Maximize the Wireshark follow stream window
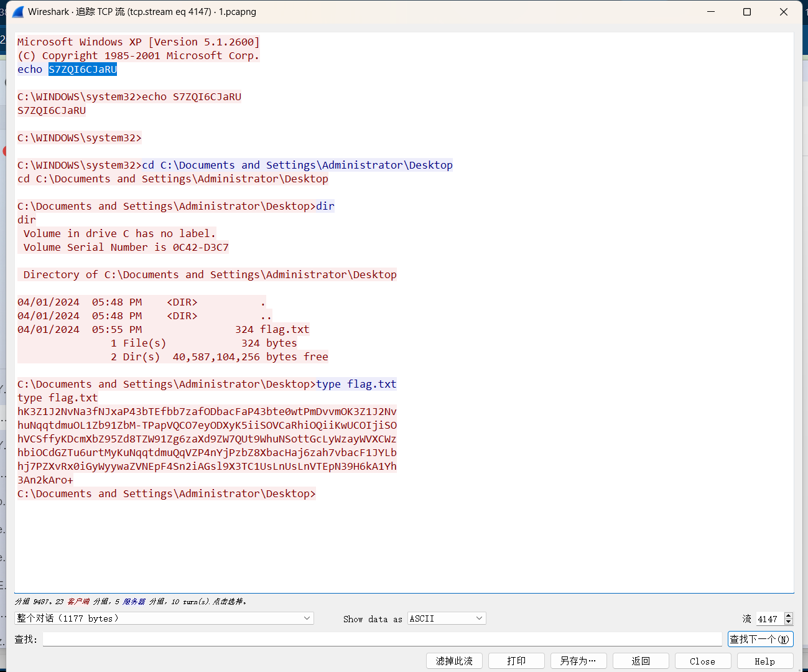This screenshot has width=808, height=672. point(747,12)
